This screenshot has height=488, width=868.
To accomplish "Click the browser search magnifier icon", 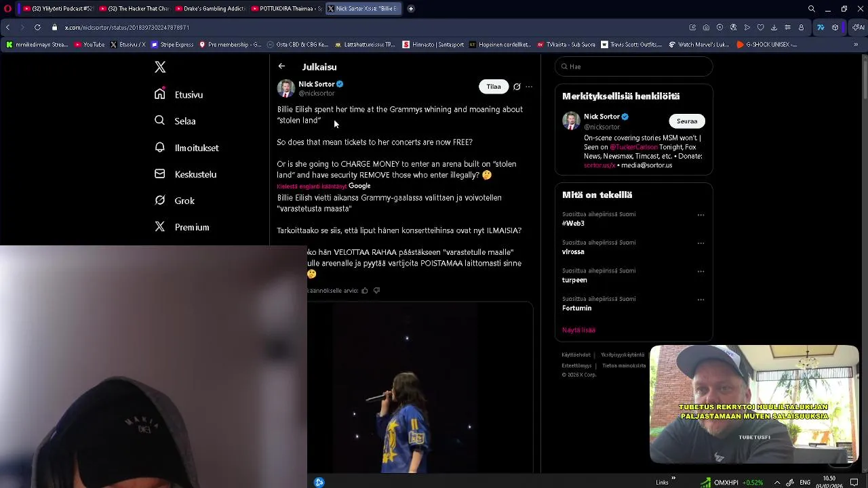I will click(x=812, y=9).
